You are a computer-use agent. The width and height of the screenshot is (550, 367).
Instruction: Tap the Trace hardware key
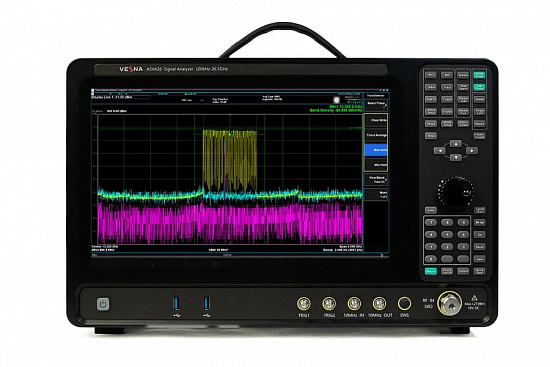tap(447, 87)
